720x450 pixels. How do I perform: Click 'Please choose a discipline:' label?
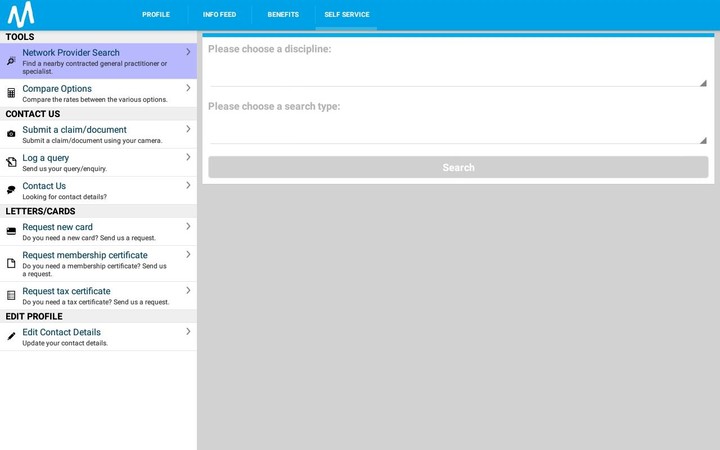[x=270, y=49]
